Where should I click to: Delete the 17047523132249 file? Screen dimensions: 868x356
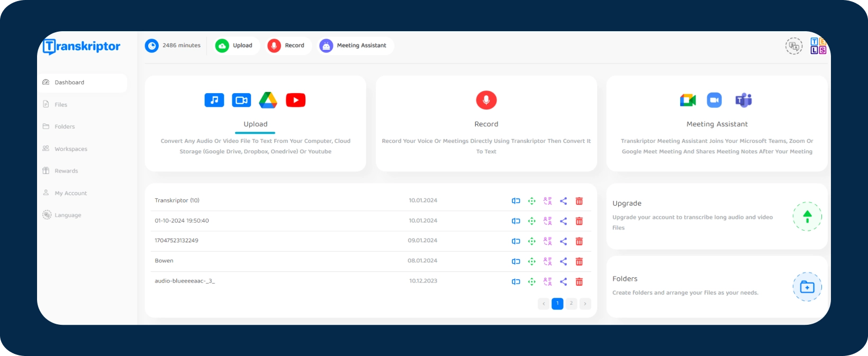click(x=580, y=241)
